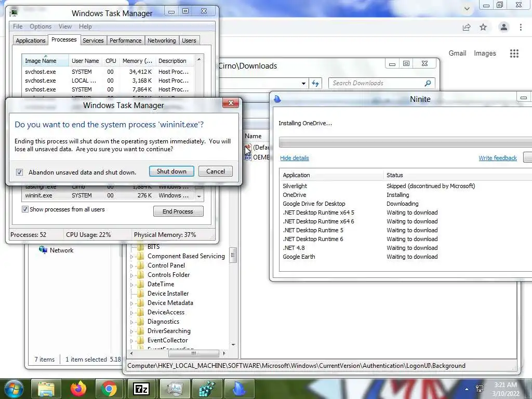
Task: Confirm with the Shut down button
Action: (171, 171)
